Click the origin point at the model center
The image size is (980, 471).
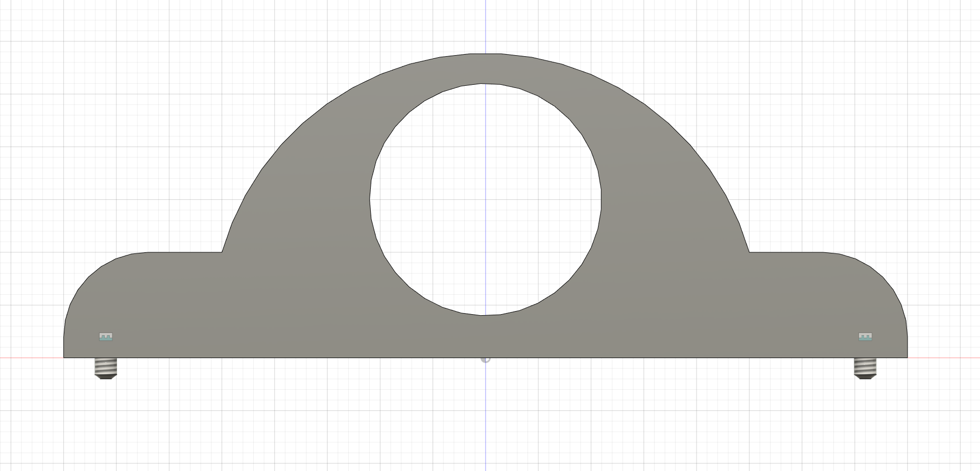[x=486, y=360]
